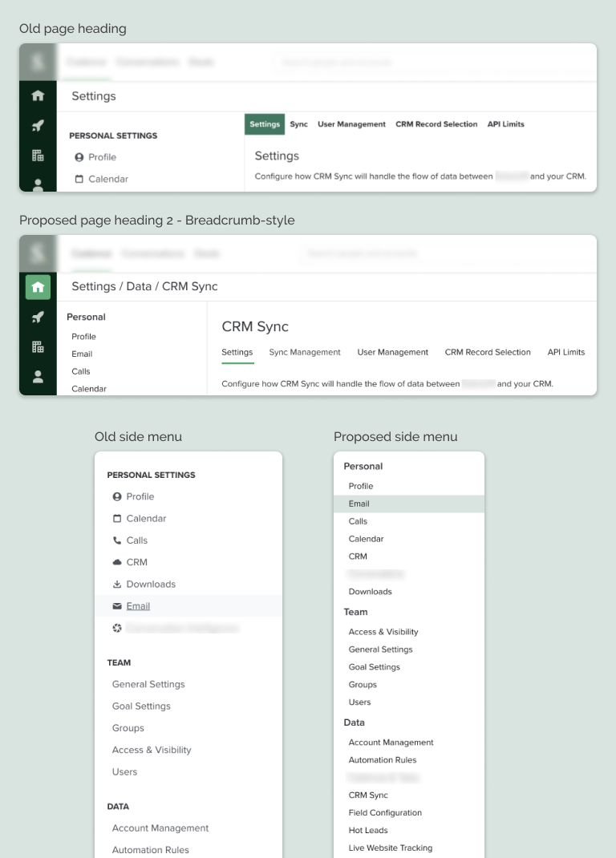Click Downloads icon in old side menu

coord(116,584)
